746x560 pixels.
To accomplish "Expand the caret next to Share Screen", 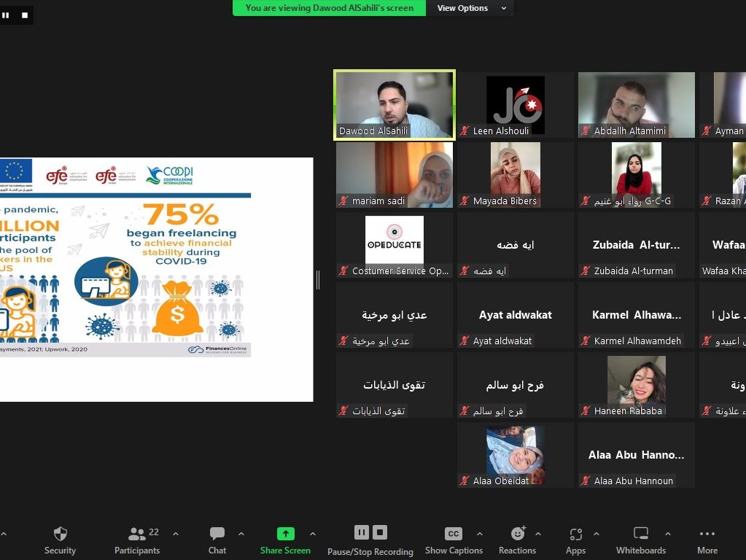I will tap(313, 534).
